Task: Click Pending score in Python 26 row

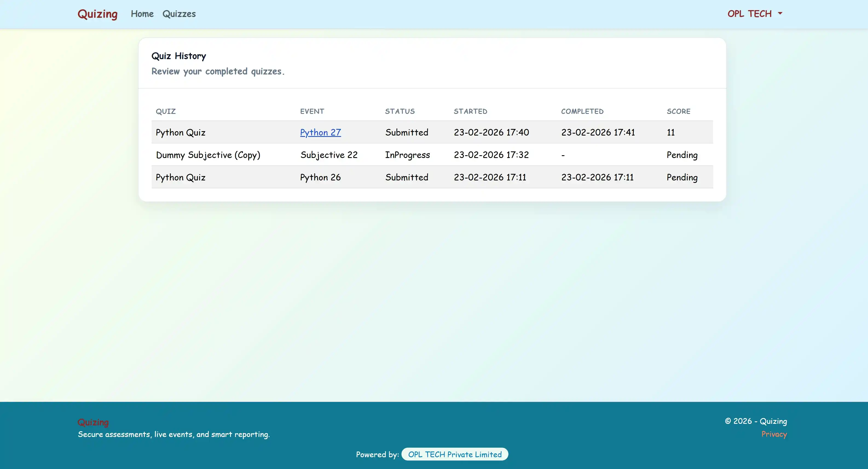Action: (682, 177)
